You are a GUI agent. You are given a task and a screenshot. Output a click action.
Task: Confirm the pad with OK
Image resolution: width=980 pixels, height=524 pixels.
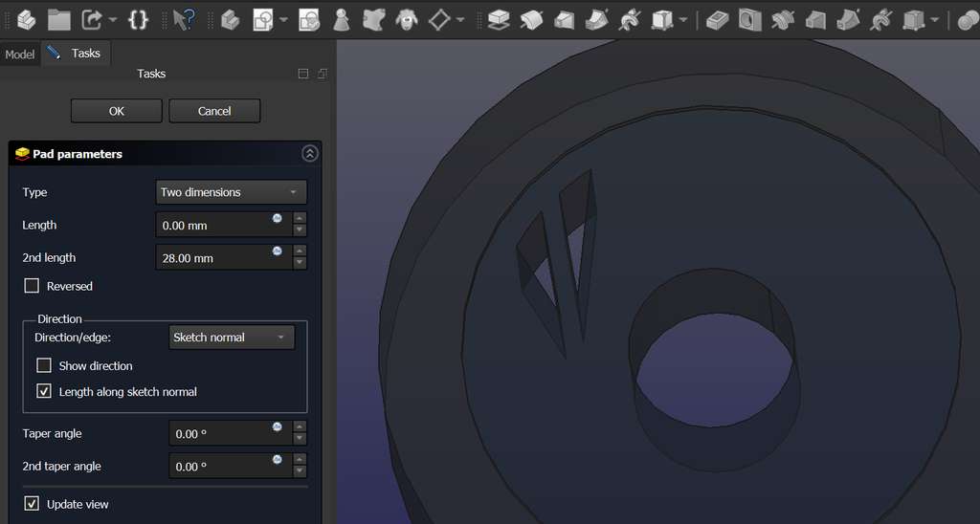click(116, 111)
